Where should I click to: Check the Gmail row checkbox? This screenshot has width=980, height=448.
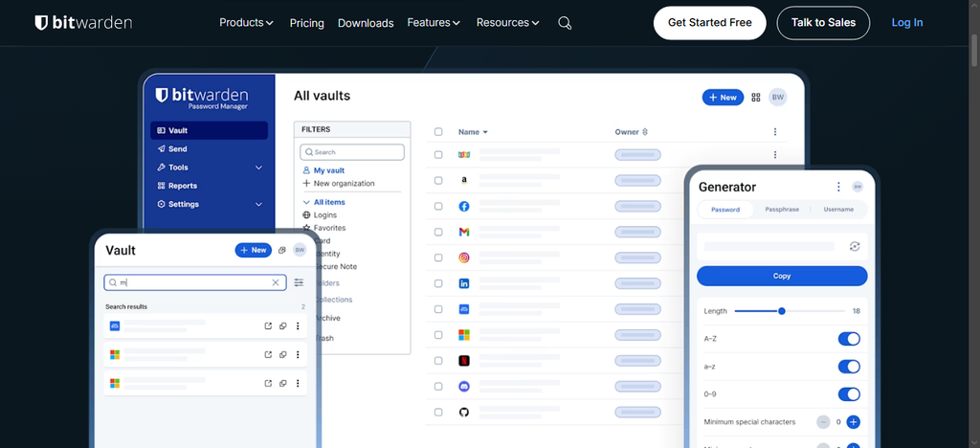pos(438,232)
